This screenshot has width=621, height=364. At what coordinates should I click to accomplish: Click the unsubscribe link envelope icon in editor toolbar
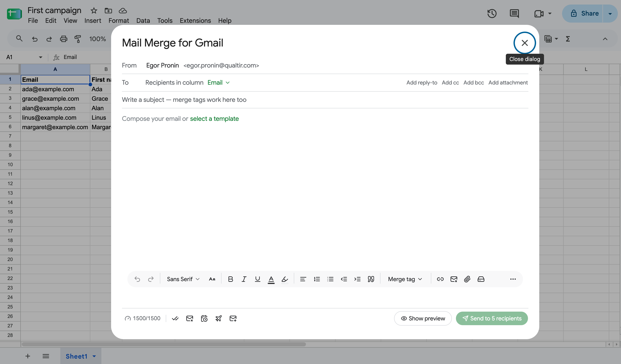click(x=454, y=279)
